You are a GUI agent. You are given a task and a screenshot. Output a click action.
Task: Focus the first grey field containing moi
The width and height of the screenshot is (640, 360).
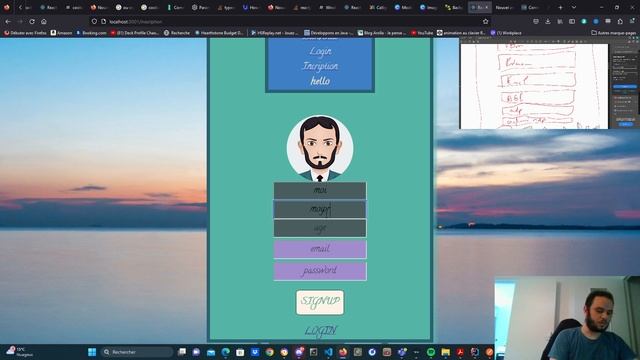[320, 191]
